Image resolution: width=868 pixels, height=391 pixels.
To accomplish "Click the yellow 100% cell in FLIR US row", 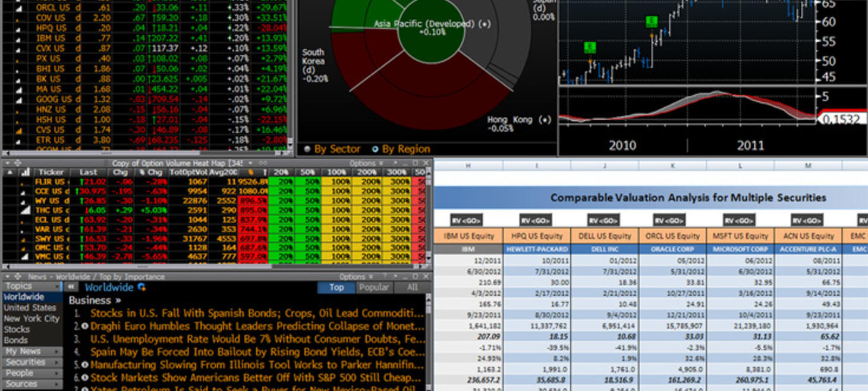I will (336, 182).
